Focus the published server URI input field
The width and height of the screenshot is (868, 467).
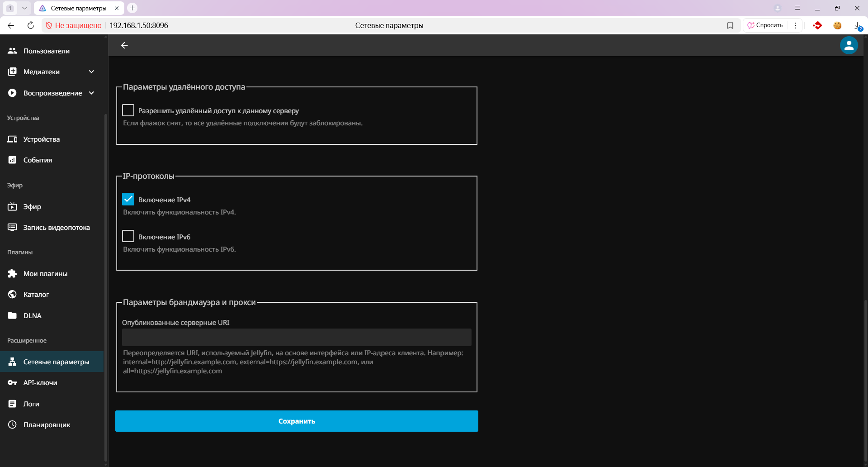point(297,338)
